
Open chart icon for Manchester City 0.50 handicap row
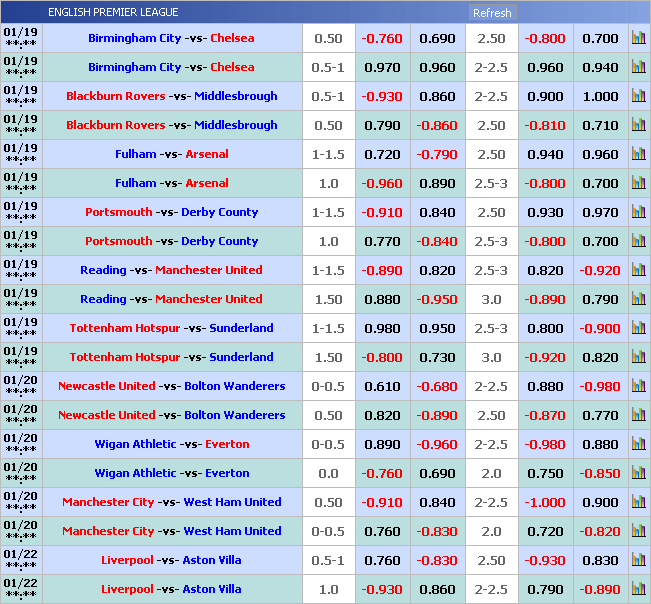pyautogui.click(x=638, y=503)
